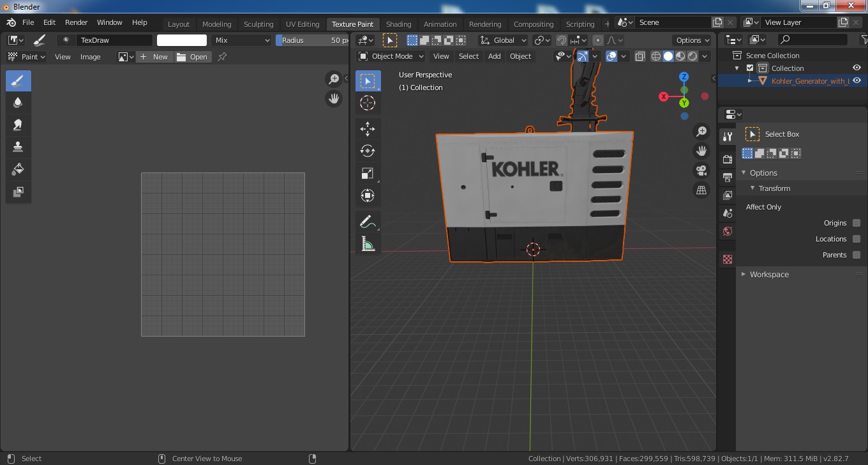Switch to Material Preview shading

[680, 56]
